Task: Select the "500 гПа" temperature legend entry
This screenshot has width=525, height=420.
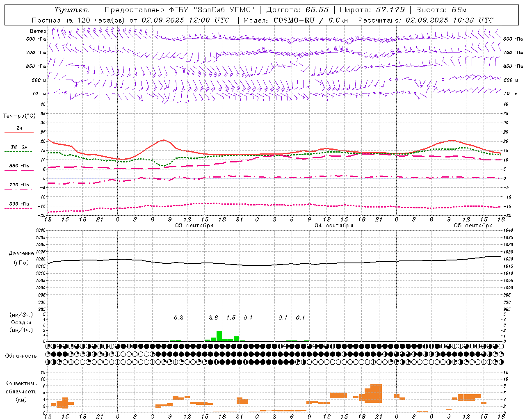Action: (19, 204)
